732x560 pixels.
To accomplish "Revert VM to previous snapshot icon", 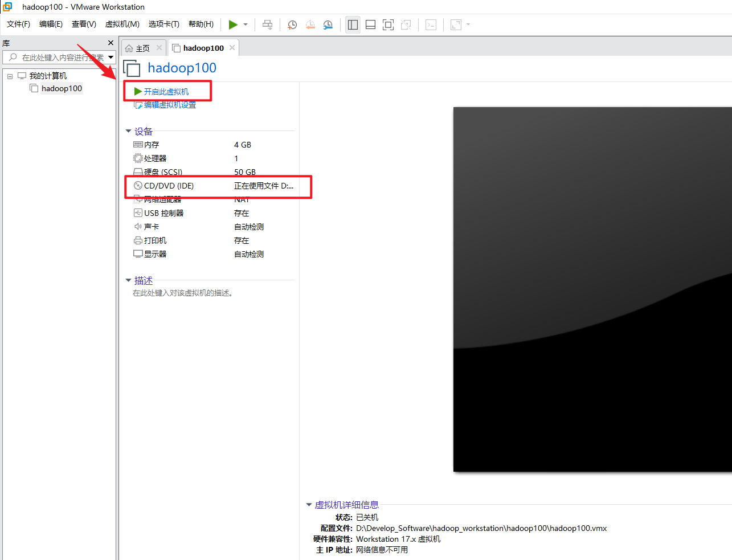I will [310, 24].
